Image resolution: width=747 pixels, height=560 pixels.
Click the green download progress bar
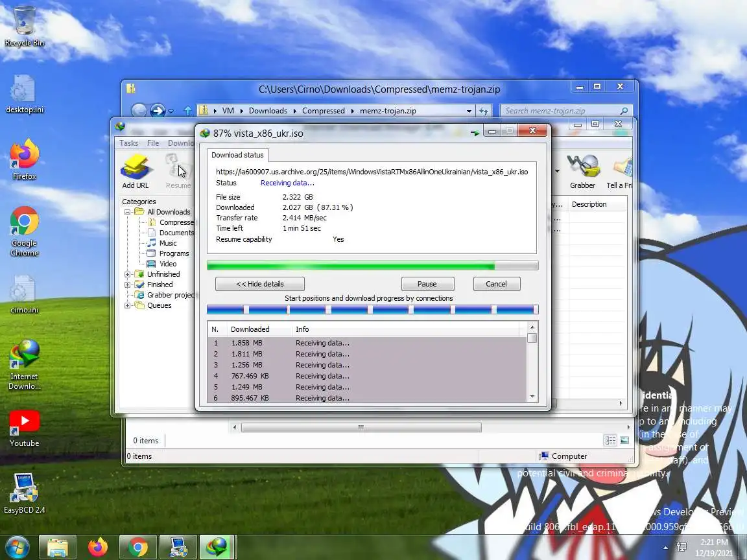tap(373, 266)
